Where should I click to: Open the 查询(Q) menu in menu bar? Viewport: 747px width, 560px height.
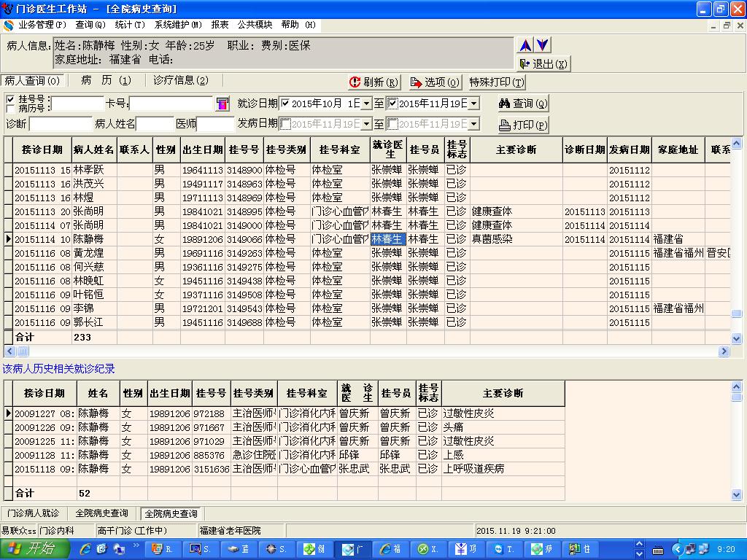coord(90,25)
